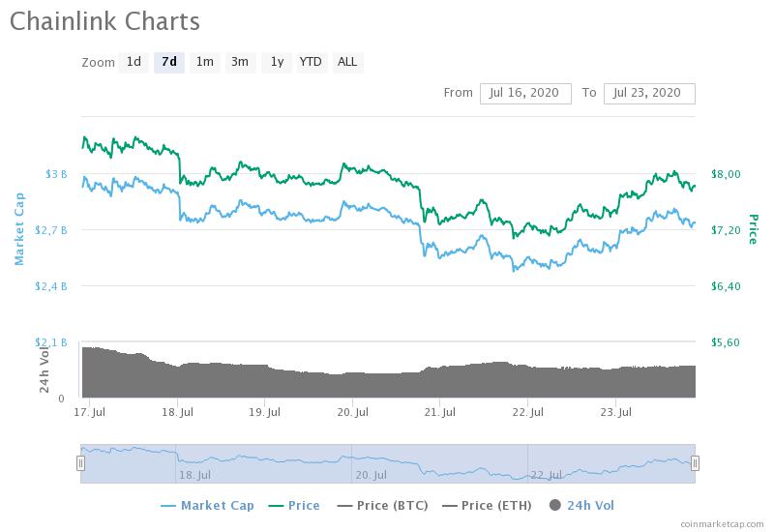774x532 pixels.
Task: Switch zoom to 3m
Action: (240, 62)
